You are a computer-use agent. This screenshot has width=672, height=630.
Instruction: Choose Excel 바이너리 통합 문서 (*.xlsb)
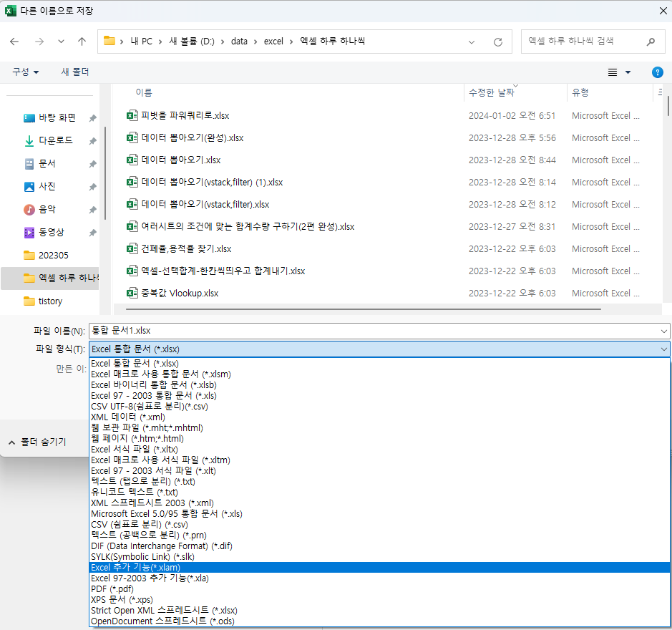point(379,385)
